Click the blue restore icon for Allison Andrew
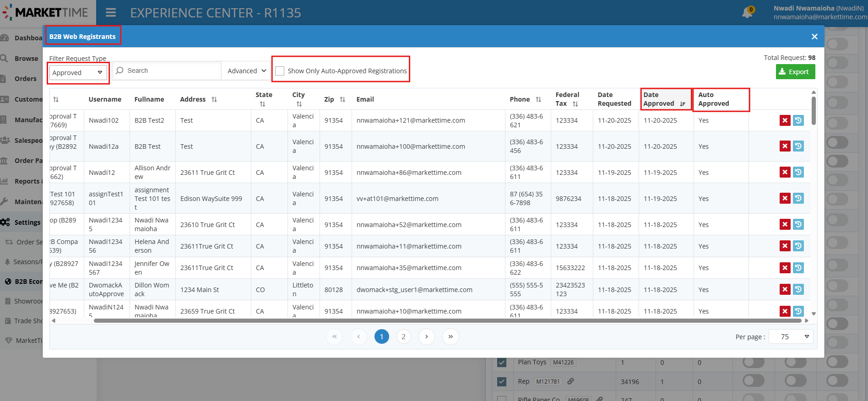Image resolution: width=868 pixels, height=401 pixels. click(x=798, y=172)
